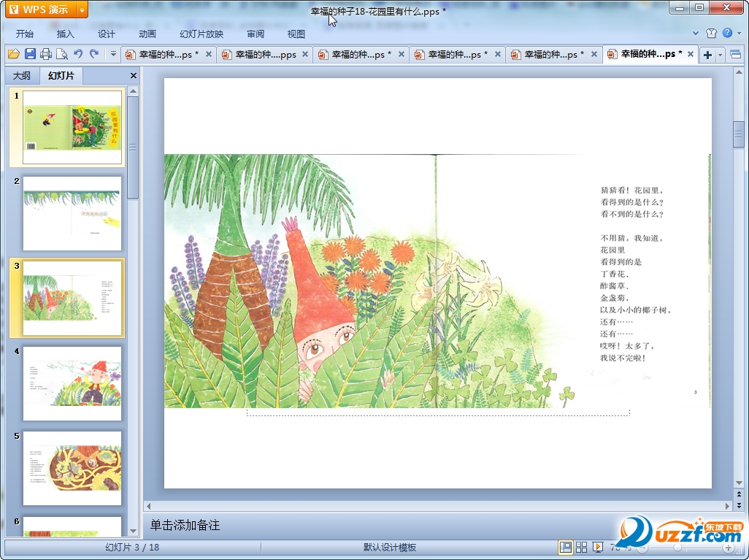The image size is (749, 560).
Task: Click the slide text 以及小小的椰子树，
Action: (636, 310)
